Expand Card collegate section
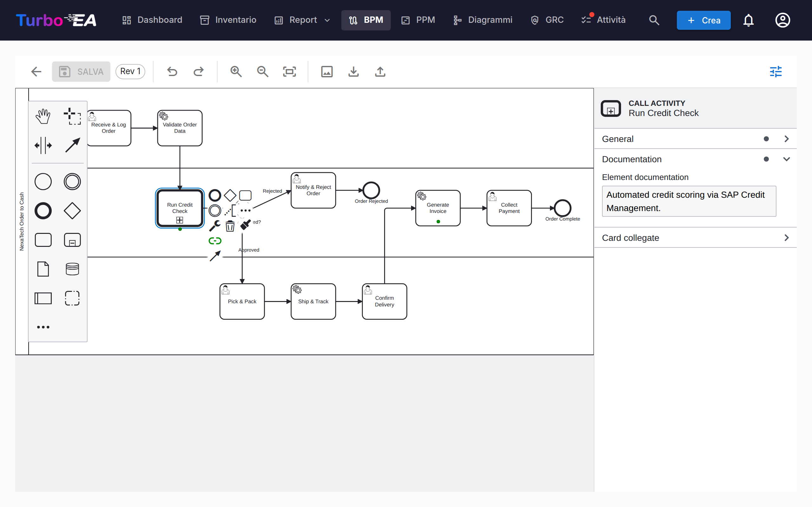The image size is (812, 507). (695, 238)
